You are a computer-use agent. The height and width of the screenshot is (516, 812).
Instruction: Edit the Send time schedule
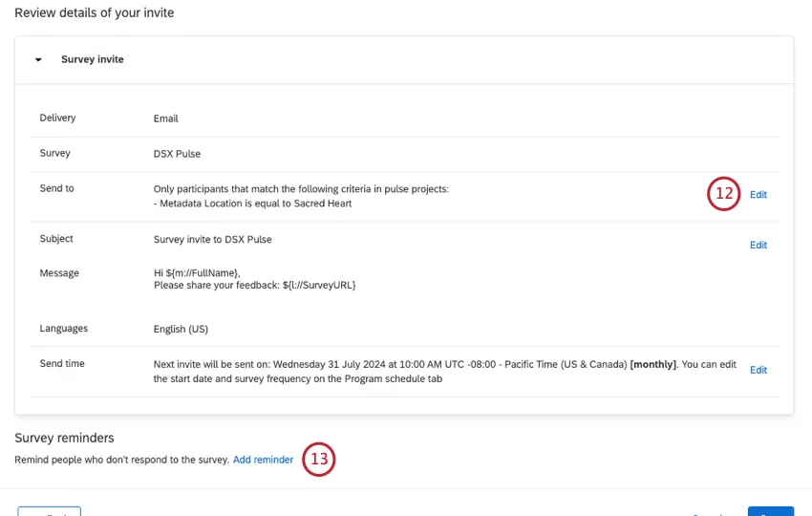tap(758, 370)
